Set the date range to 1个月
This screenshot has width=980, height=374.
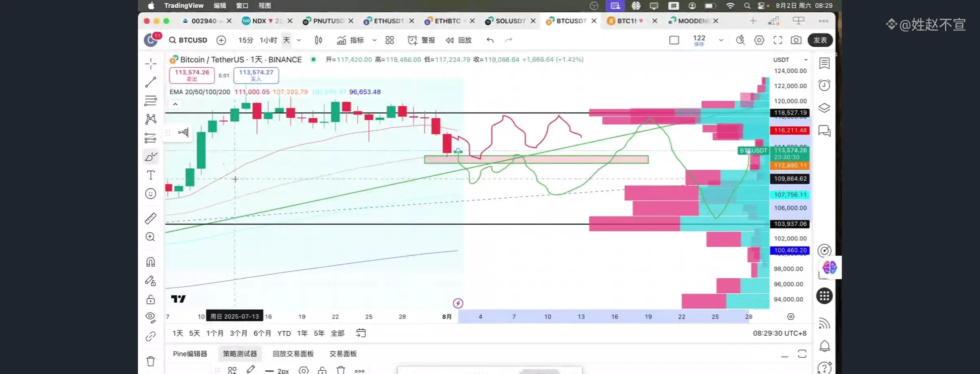[214, 333]
